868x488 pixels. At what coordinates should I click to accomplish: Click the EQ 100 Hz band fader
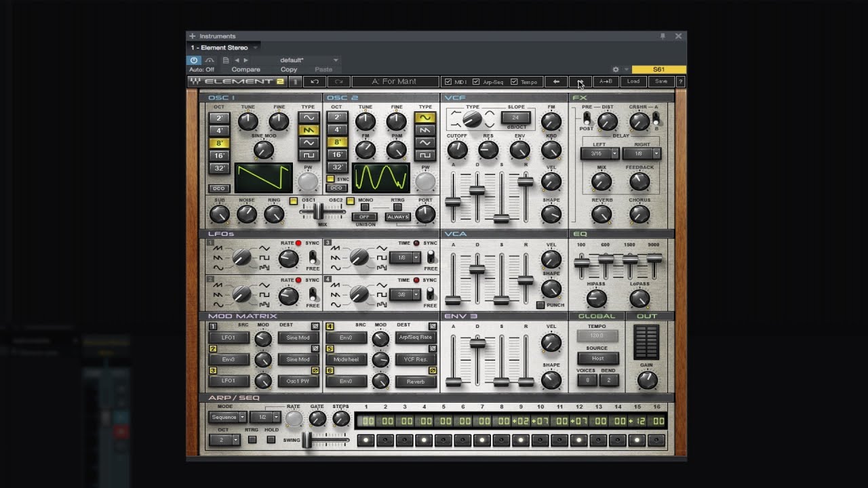click(581, 262)
